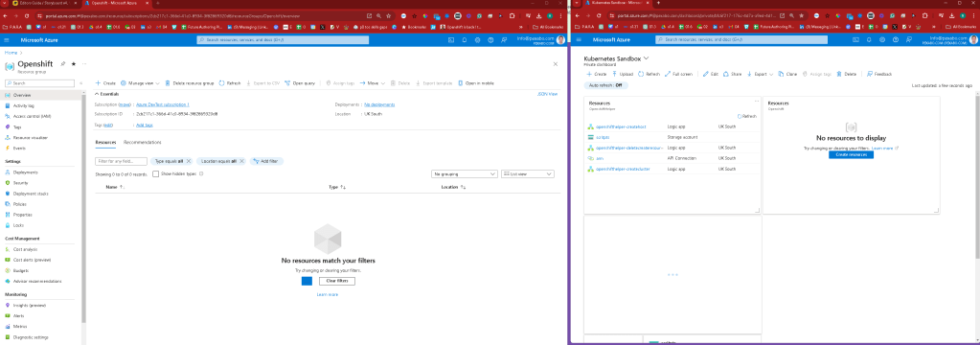Open the No deployments link

[378, 104]
